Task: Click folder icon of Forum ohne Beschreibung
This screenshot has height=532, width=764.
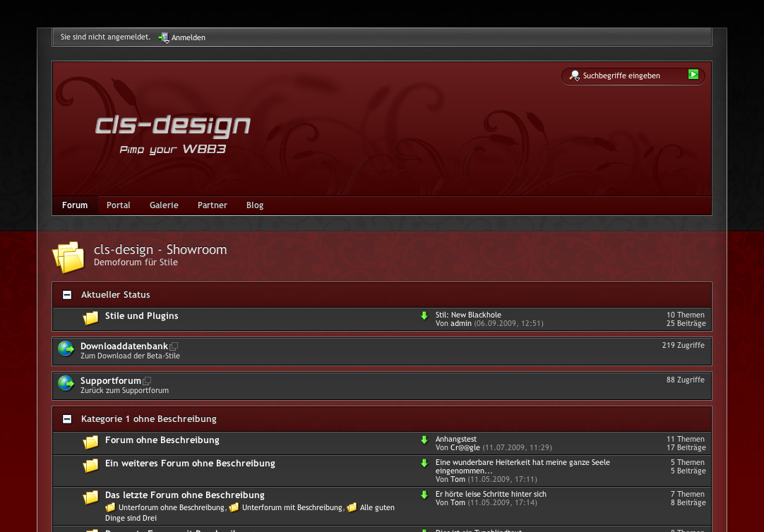Action: pyautogui.click(x=90, y=442)
